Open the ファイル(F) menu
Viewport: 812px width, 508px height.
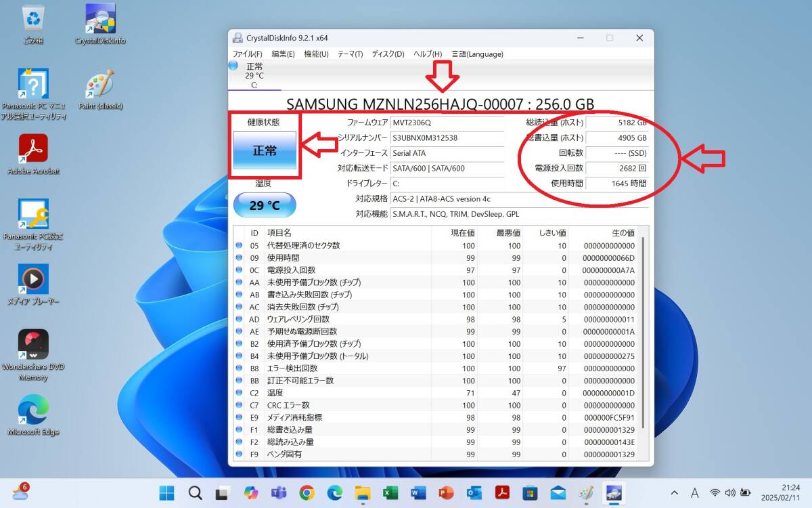coord(247,54)
